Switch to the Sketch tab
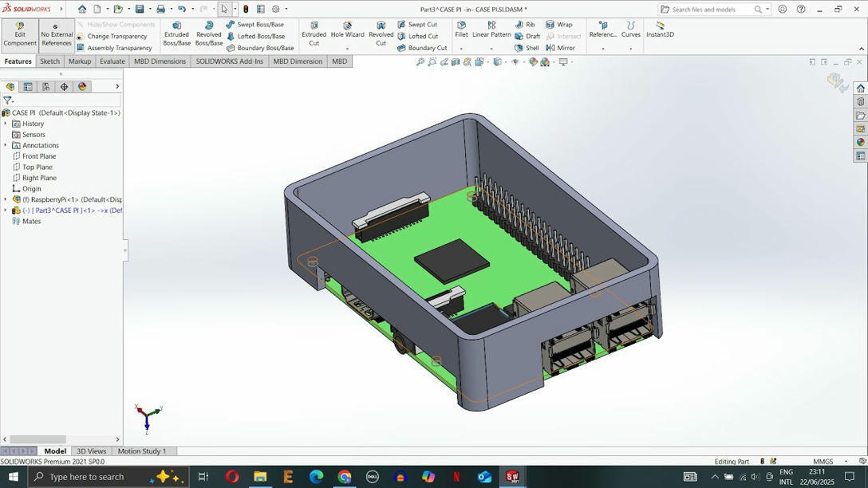Screen dimensions: 868x488 [x=49, y=61]
